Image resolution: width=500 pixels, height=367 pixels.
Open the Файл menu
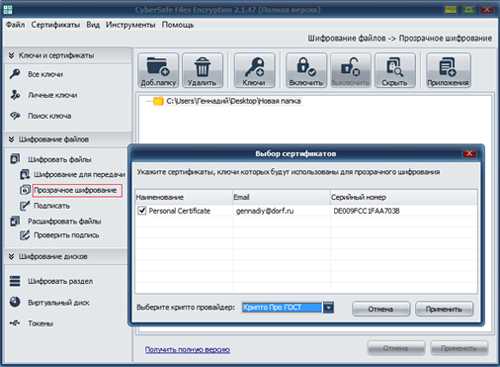tap(15, 25)
